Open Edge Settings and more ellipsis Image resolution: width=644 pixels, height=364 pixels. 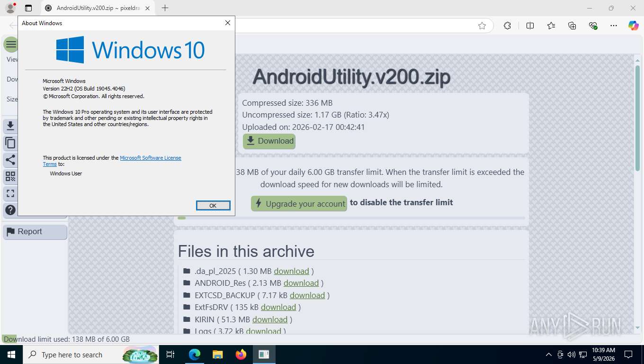[x=614, y=26]
